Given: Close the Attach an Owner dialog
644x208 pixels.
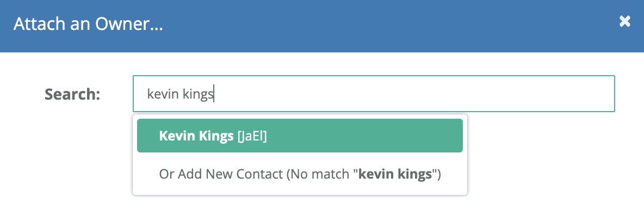Looking at the screenshot, I should coord(625,21).
